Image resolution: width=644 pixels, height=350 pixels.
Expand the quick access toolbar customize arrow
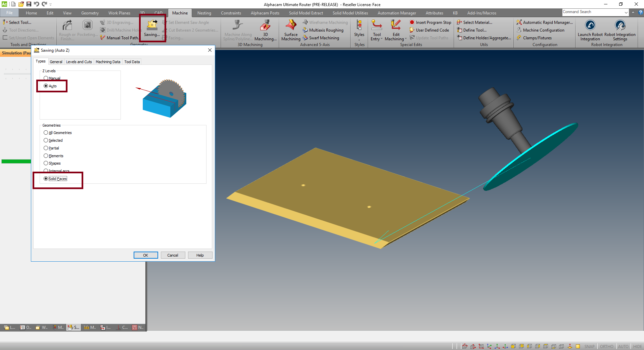(x=51, y=4)
